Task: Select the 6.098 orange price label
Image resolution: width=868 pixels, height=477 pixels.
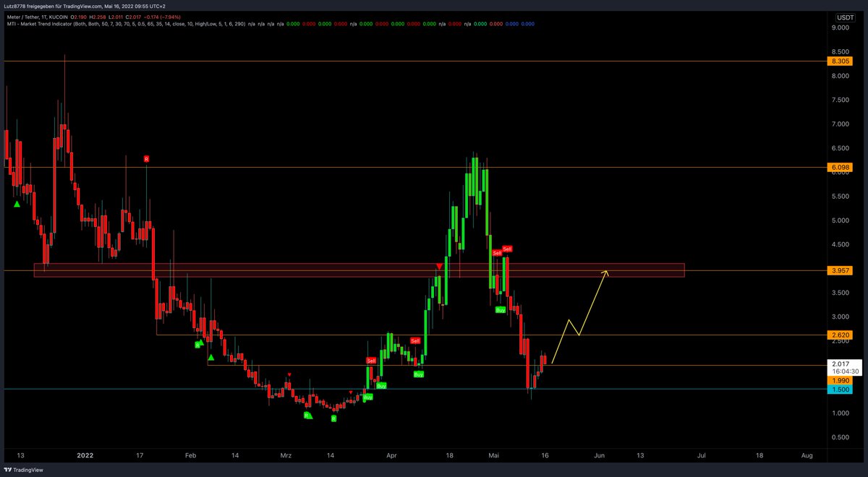Action: coord(840,168)
